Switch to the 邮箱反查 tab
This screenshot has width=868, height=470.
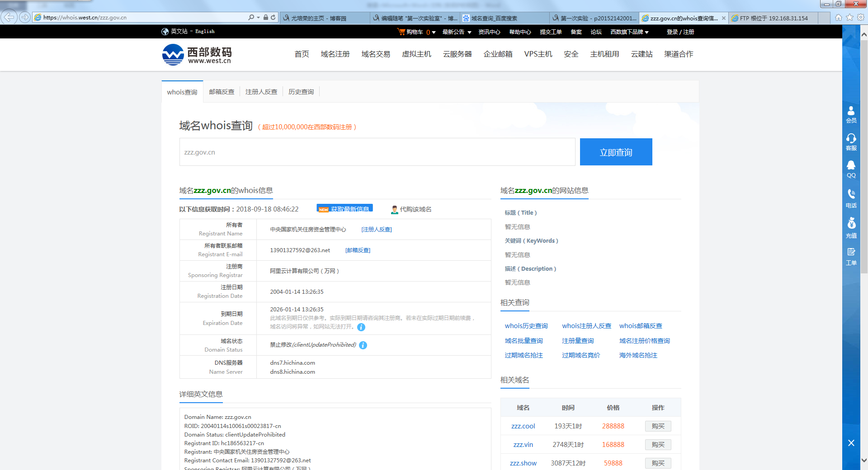click(222, 92)
